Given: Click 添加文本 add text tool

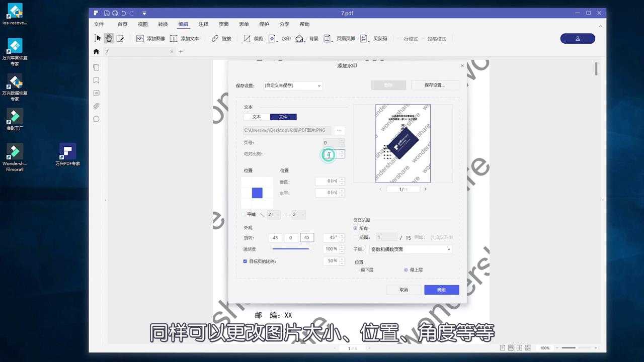Looking at the screenshot, I should click(x=184, y=38).
